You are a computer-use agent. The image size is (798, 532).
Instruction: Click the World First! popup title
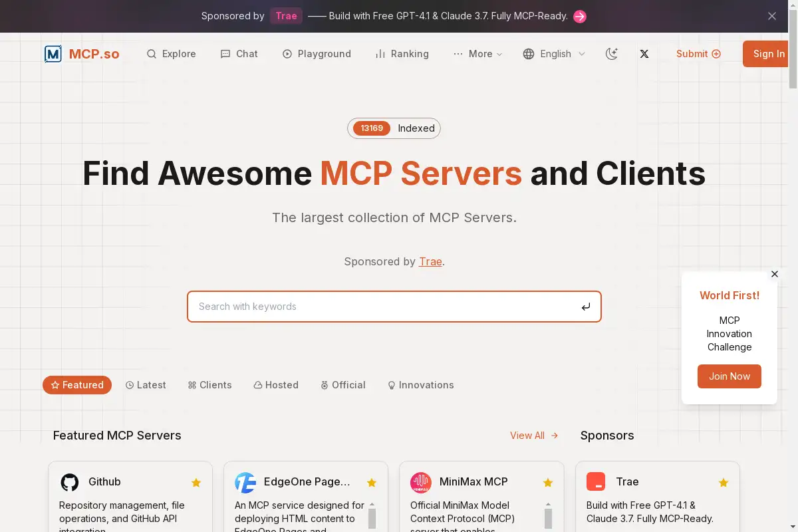[x=730, y=295]
